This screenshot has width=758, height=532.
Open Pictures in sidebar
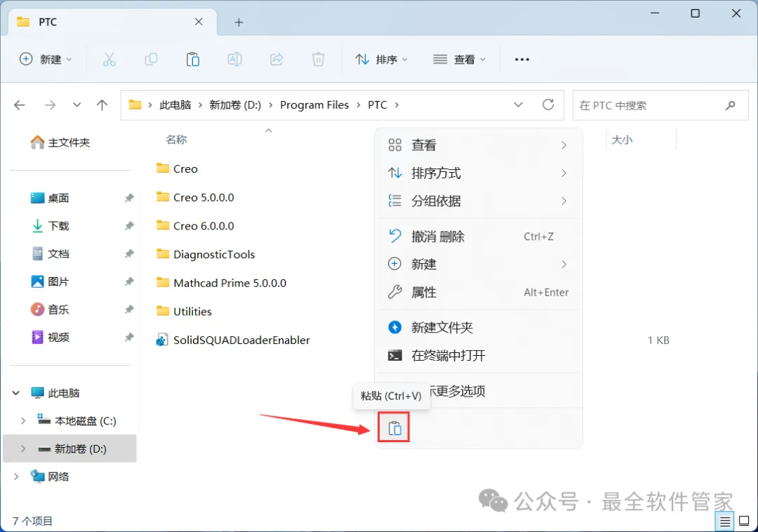coord(50,281)
